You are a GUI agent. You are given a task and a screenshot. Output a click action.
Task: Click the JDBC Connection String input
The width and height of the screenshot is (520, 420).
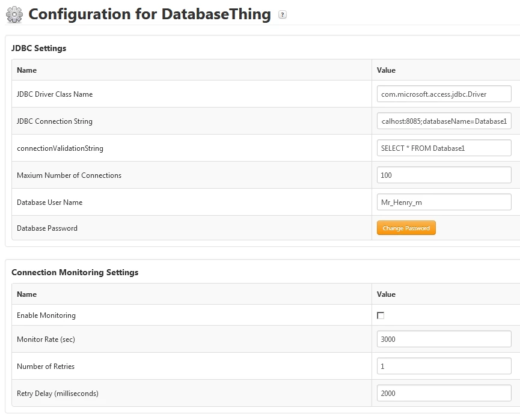444,121
